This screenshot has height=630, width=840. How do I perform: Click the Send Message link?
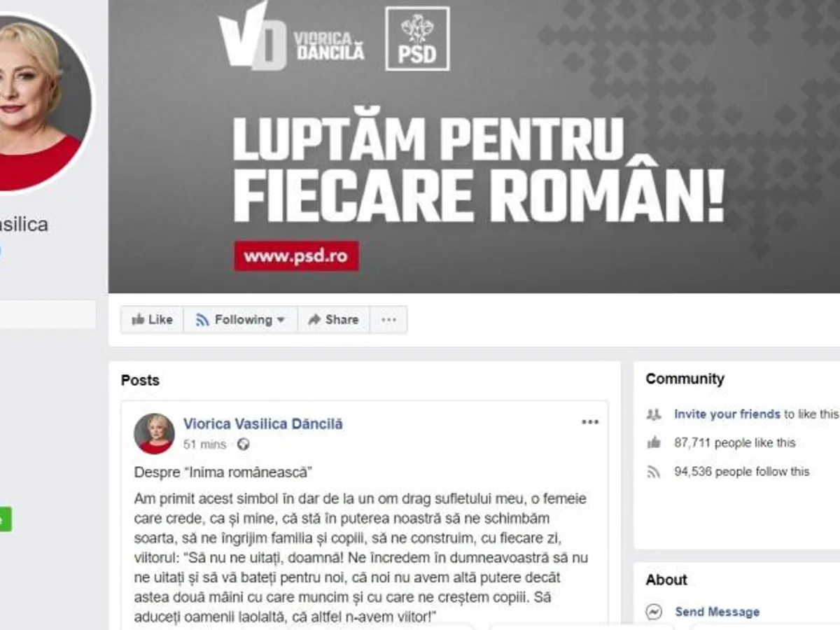click(x=717, y=612)
